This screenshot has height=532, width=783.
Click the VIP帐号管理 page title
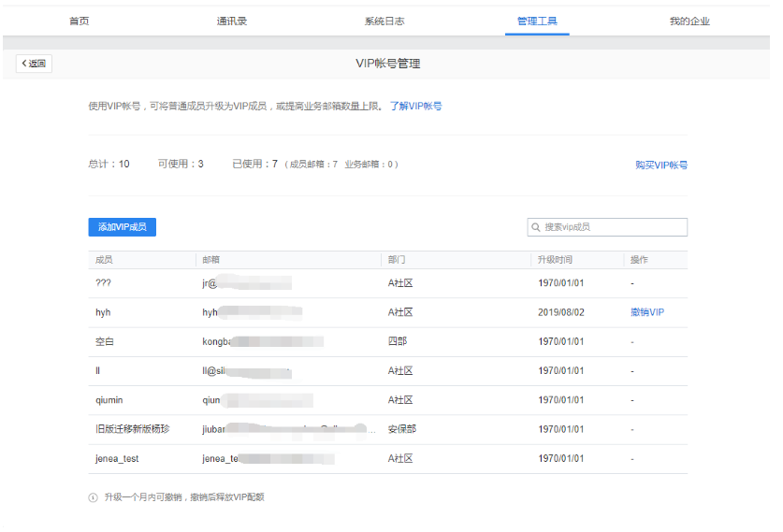point(387,64)
